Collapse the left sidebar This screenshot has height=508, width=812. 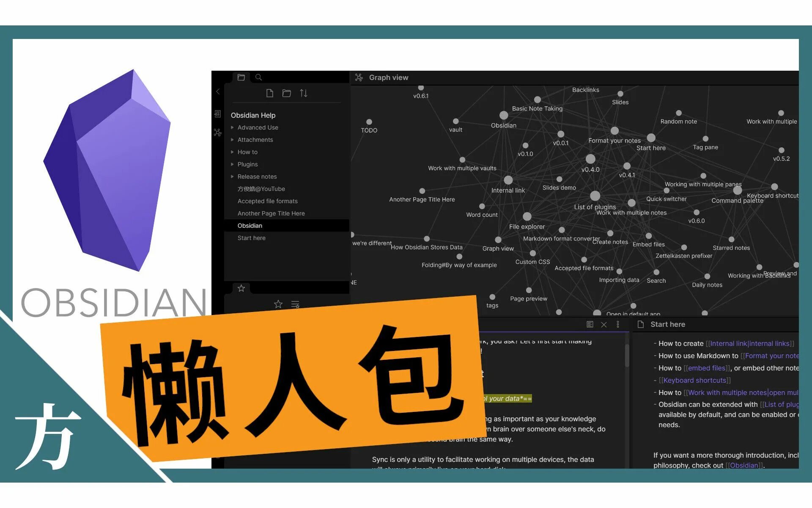click(218, 91)
